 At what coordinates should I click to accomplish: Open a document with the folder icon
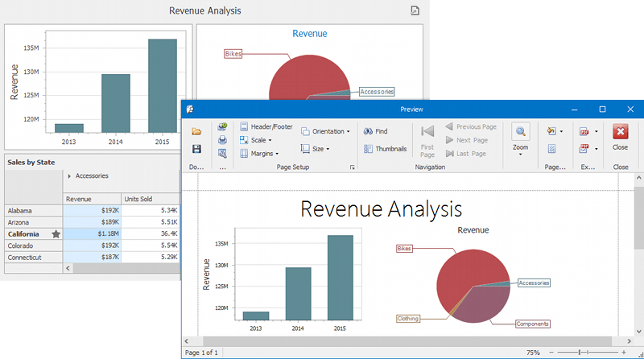pyautogui.click(x=196, y=131)
